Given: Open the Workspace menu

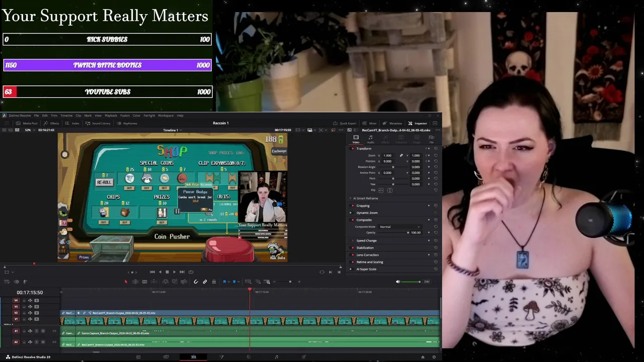Looking at the screenshot, I should coord(166,116).
